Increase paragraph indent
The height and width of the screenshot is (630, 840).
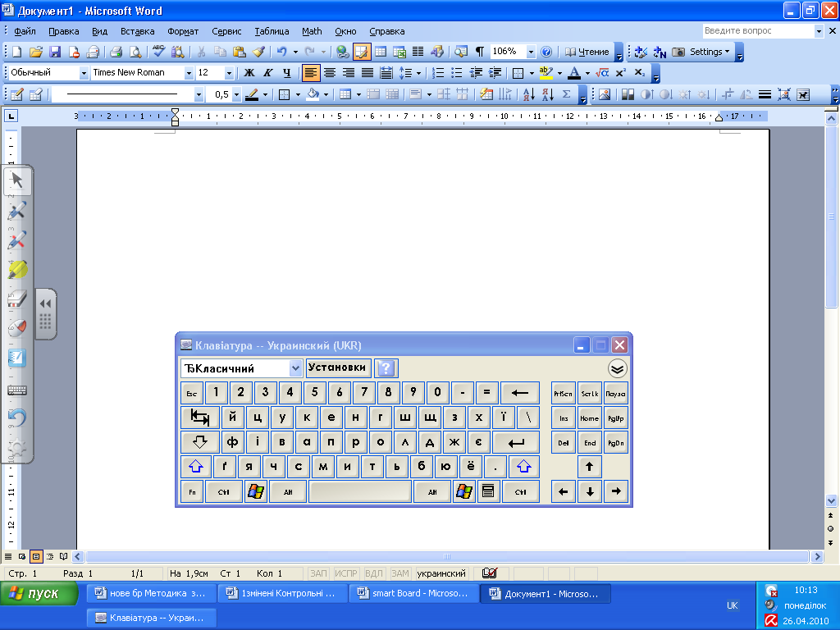pos(495,72)
